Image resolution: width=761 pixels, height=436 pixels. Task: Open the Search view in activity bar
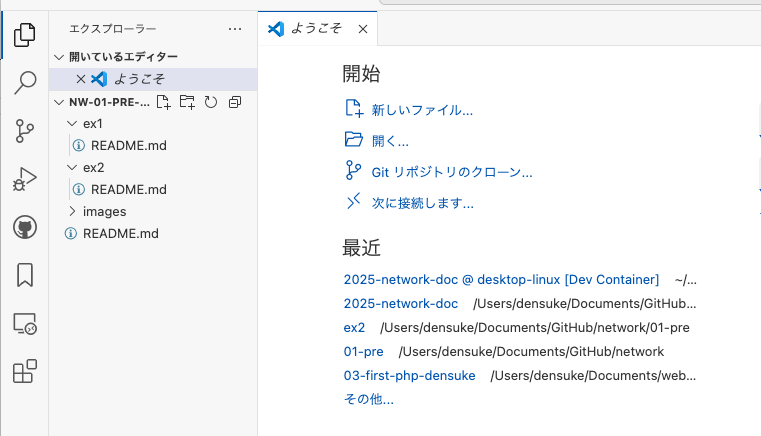pos(25,83)
